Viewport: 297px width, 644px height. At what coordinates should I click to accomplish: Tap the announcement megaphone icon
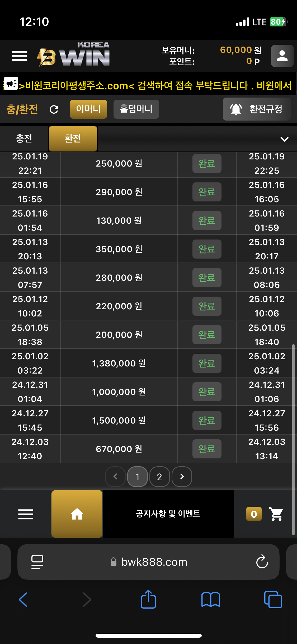(x=11, y=84)
